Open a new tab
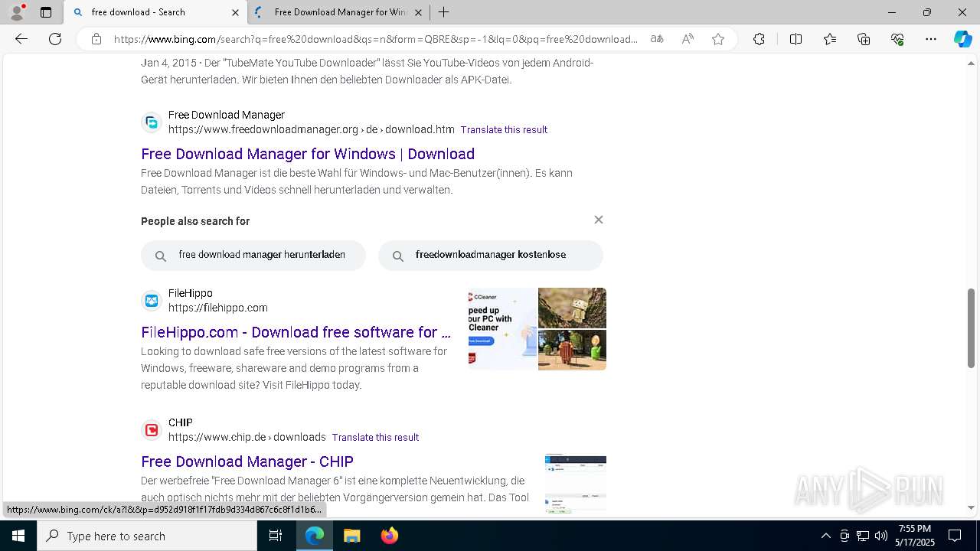Viewport: 980px width, 551px height. [443, 12]
